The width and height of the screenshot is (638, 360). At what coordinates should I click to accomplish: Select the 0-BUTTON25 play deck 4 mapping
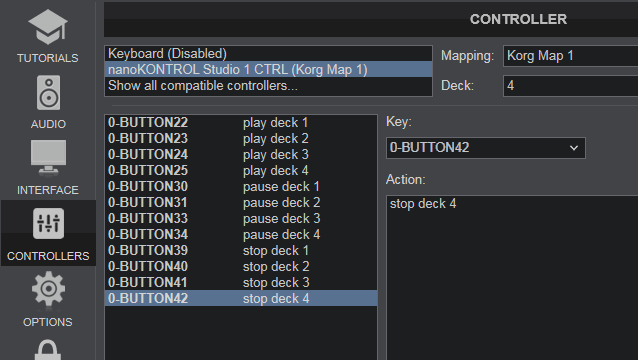click(241, 171)
